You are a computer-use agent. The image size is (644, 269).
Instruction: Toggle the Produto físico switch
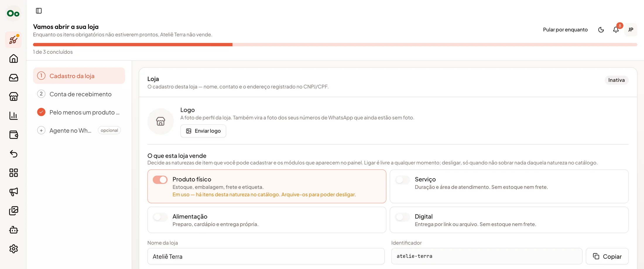160,180
